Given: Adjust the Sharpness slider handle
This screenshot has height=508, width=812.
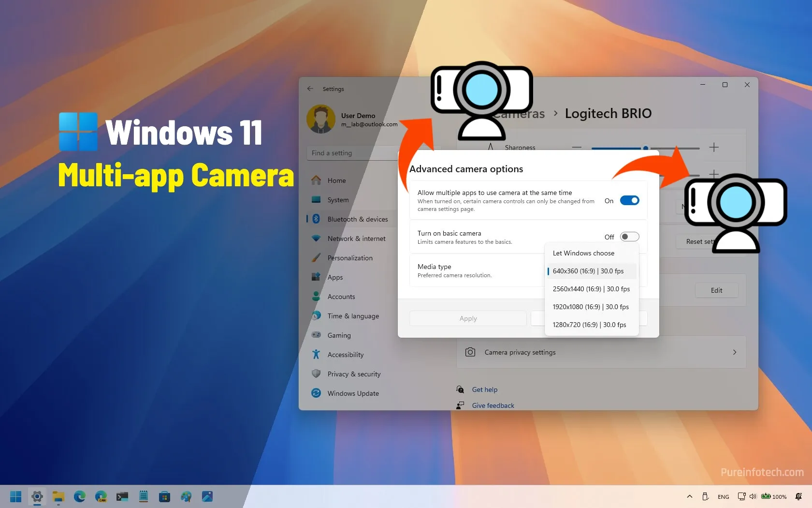Looking at the screenshot, I should (645, 148).
